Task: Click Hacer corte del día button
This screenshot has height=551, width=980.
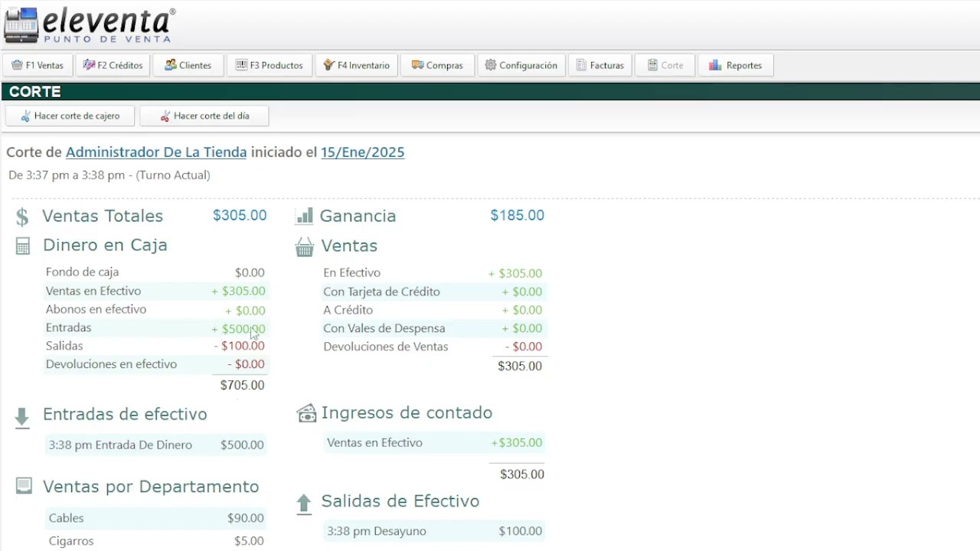Action: click(204, 116)
